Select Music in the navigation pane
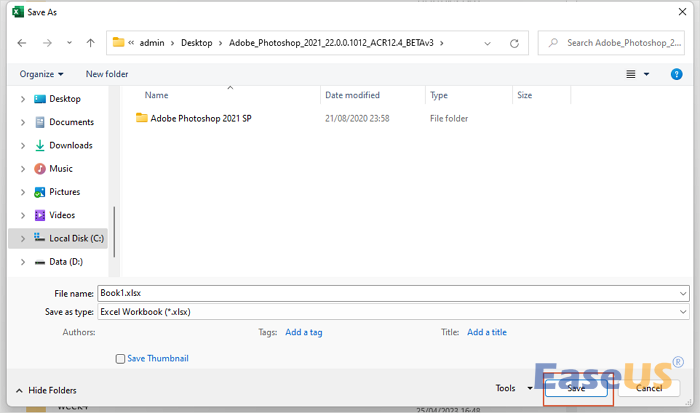 (61, 168)
